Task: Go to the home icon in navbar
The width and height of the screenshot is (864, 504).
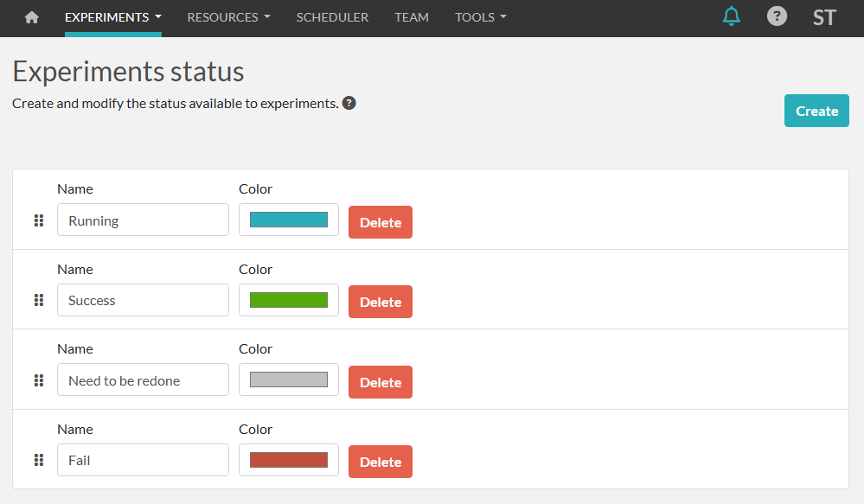Action: point(32,17)
